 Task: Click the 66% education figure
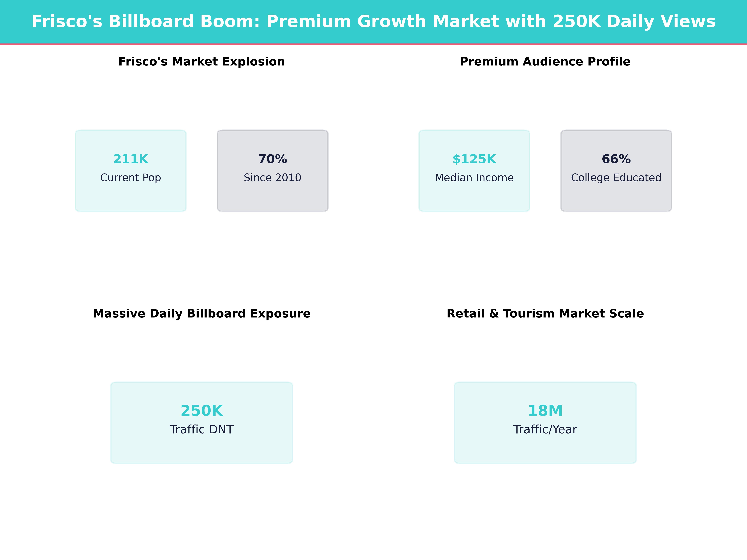pyautogui.click(x=616, y=159)
